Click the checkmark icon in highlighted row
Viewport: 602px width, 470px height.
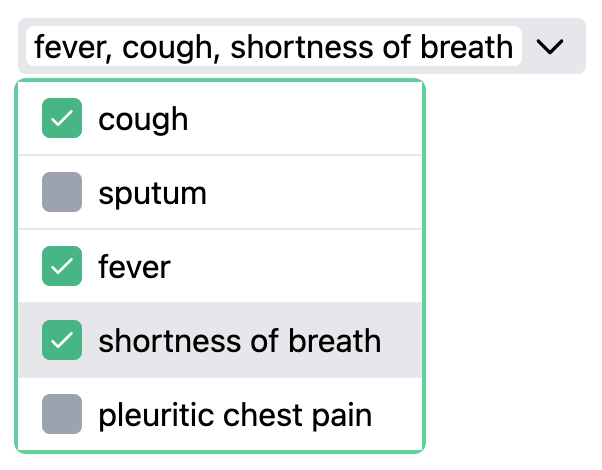62,341
